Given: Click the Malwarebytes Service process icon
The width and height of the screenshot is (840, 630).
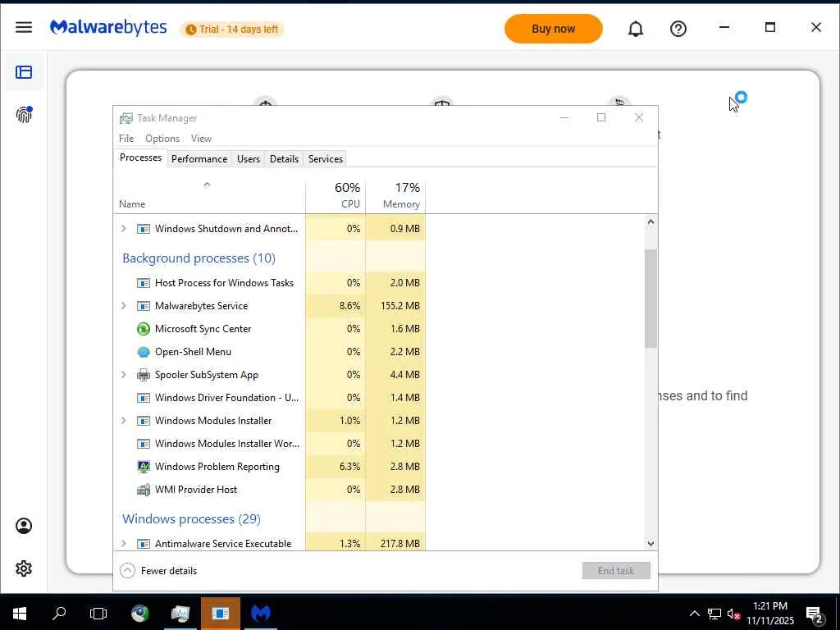Looking at the screenshot, I should point(143,306).
